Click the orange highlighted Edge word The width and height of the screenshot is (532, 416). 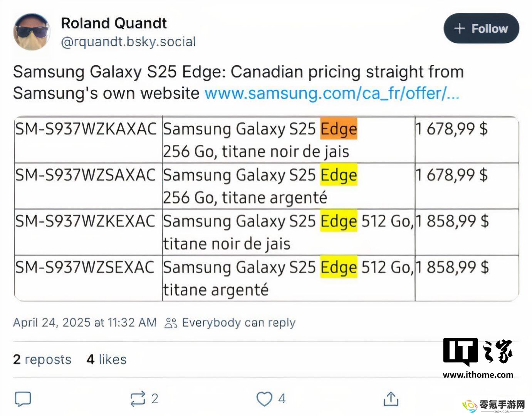(339, 129)
